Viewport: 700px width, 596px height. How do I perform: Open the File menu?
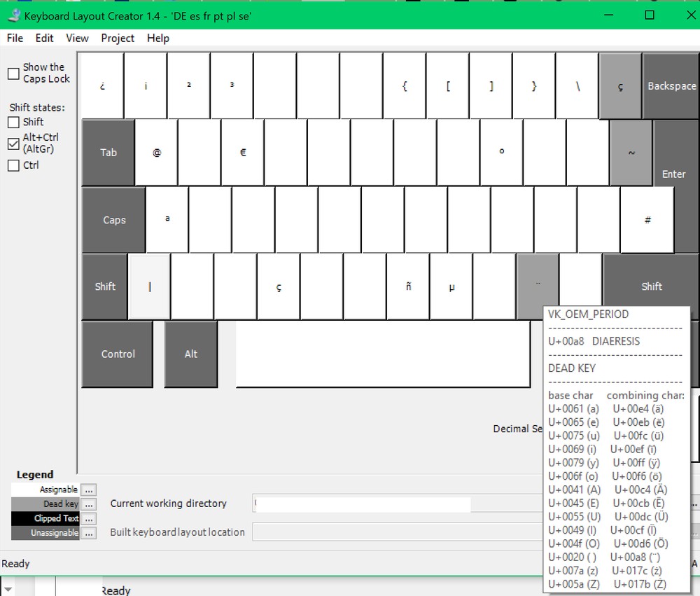(15, 39)
